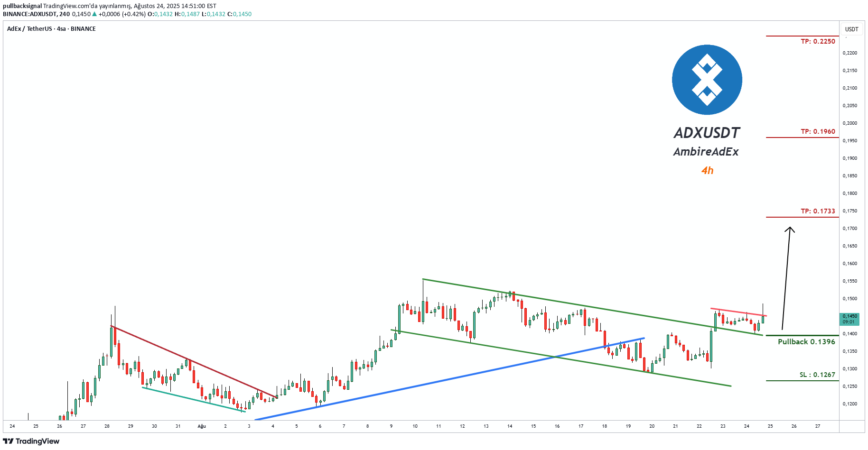Image resolution: width=868 pixels, height=450 pixels.
Task: Open the USDT currency selector on the price axis
Action: [x=851, y=29]
